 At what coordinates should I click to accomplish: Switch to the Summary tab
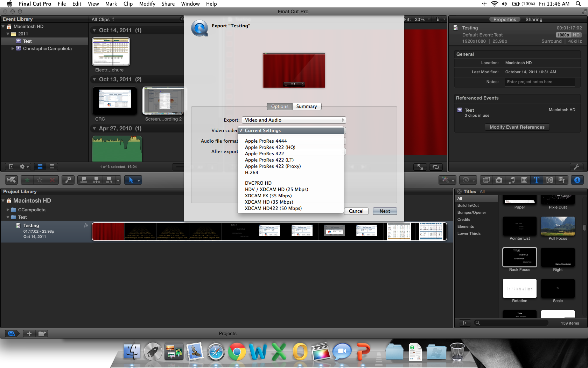tap(307, 107)
